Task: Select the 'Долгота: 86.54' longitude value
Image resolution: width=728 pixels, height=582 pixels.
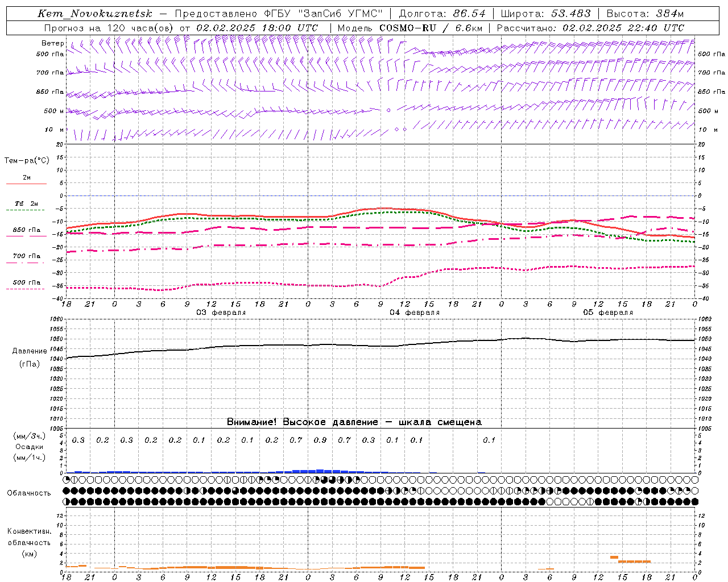Action: click(x=442, y=14)
